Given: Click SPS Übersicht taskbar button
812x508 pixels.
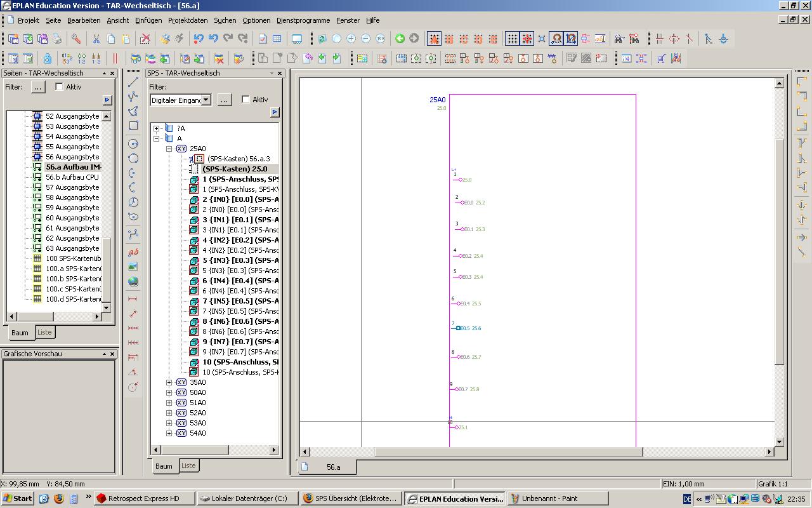Looking at the screenshot, I should pyautogui.click(x=351, y=498).
